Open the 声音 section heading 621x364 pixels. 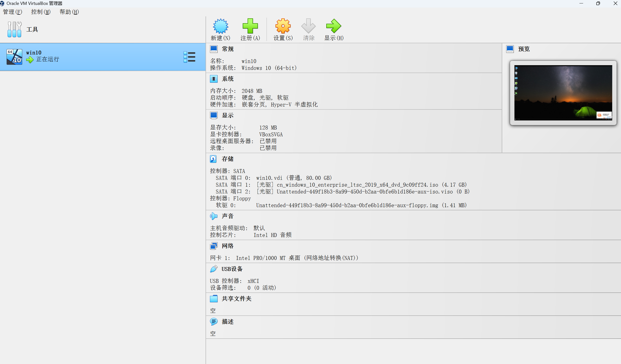pyautogui.click(x=228, y=216)
